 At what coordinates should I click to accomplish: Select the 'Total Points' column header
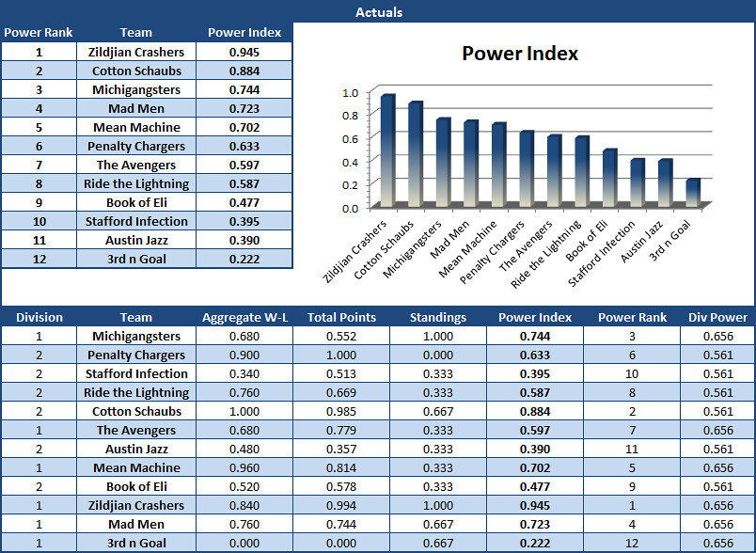pyautogui.click(x=341, y=317)
